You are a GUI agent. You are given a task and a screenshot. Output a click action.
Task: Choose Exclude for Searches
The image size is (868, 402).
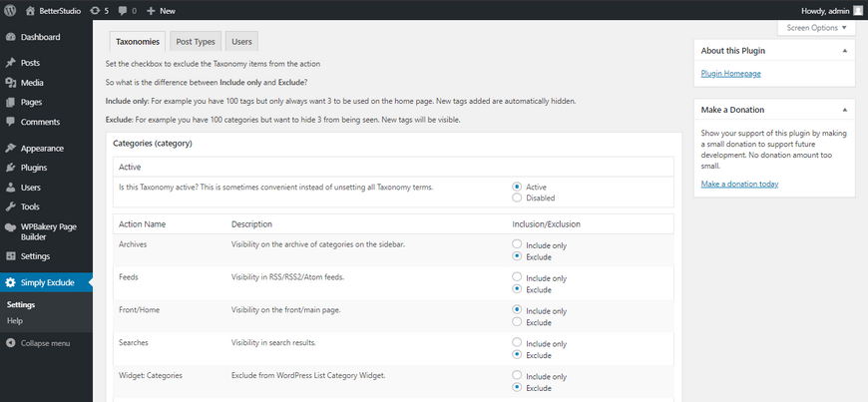pyautogui.click(x=517, y=354)
